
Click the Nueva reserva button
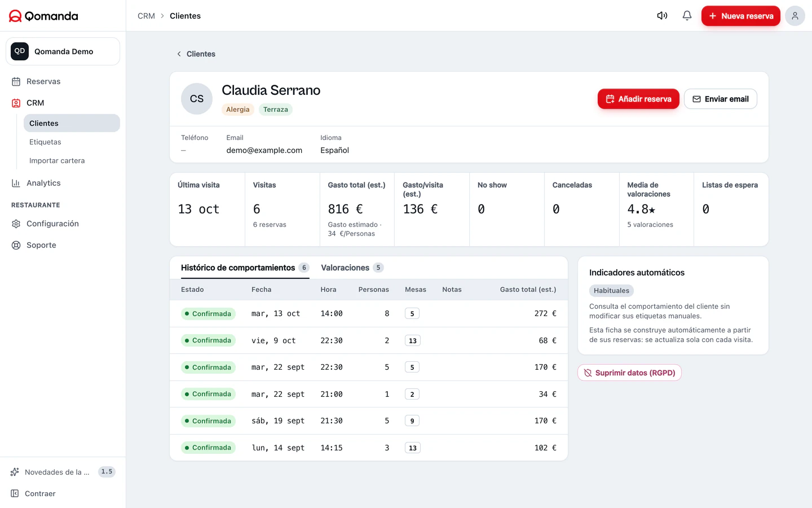(741, 16)
